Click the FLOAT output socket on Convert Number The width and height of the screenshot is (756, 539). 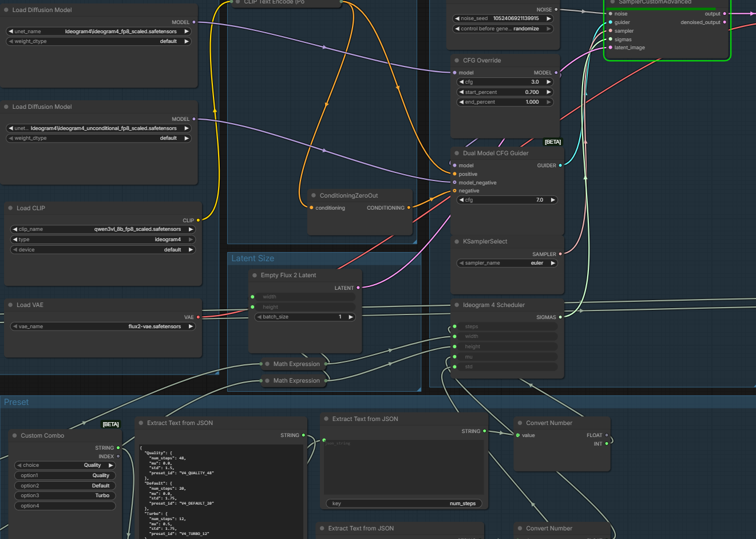(607, 435)
